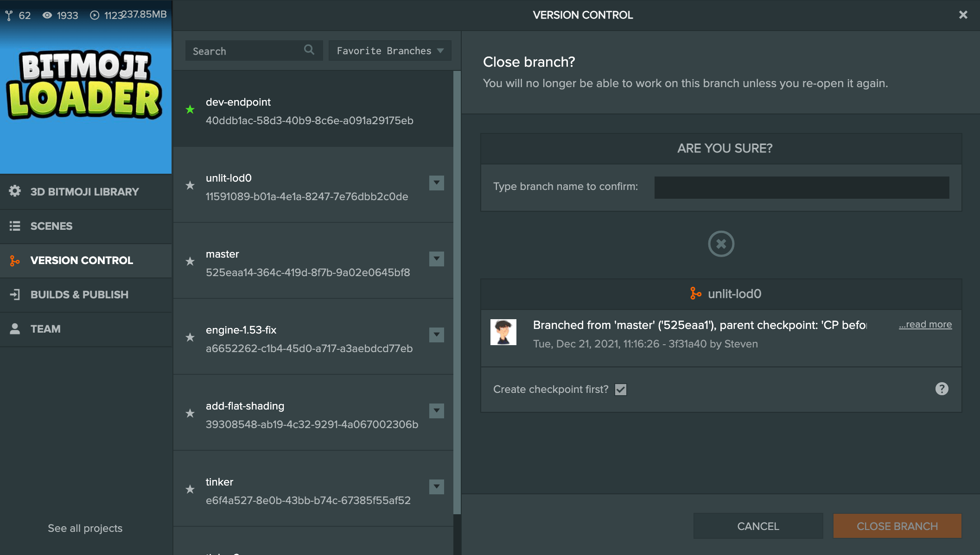Expand the engine-1.53-fix branch options arrow
The height and width of the screenshot is (555, 980).
[x=436, y=335]
